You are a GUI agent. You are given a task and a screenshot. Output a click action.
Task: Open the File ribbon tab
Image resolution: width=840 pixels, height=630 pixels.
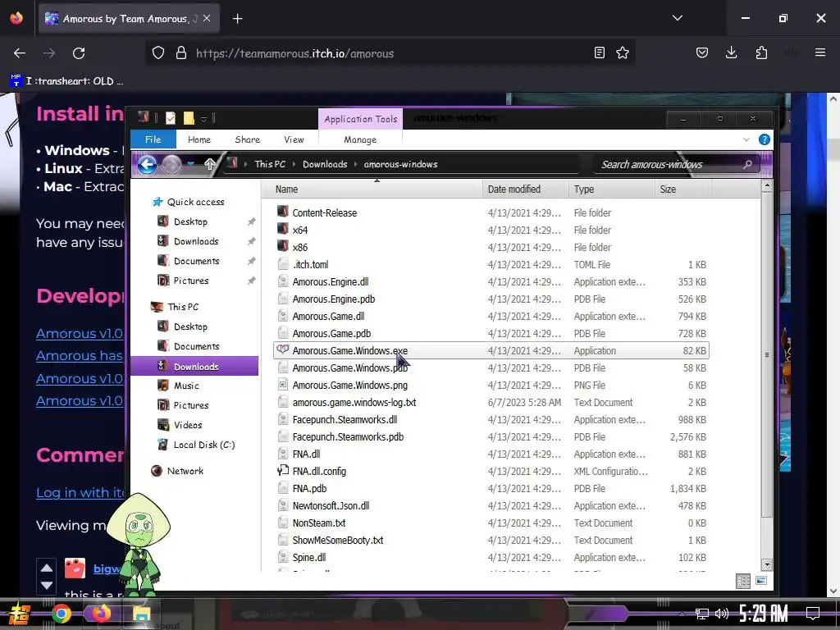153,139
